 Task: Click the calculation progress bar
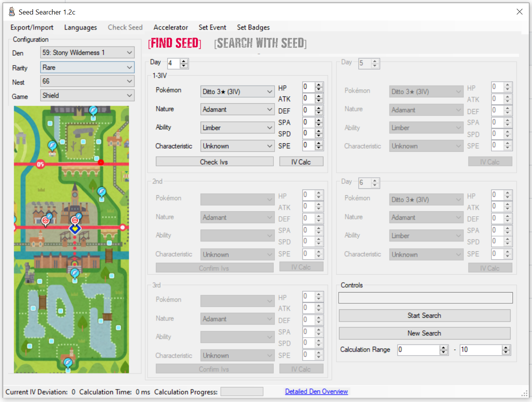click(242, 392)
